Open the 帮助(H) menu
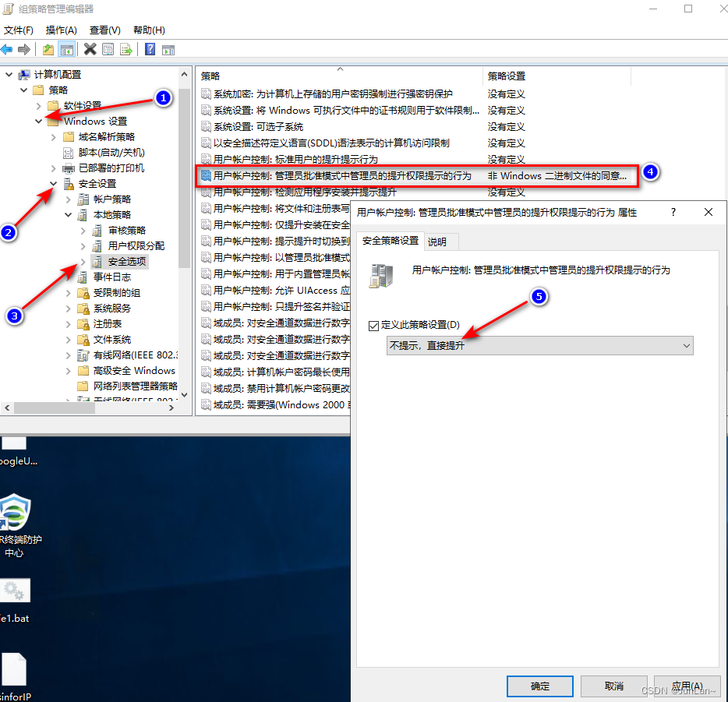The width and height of the screenshot is (728, 702). (149, 30)
